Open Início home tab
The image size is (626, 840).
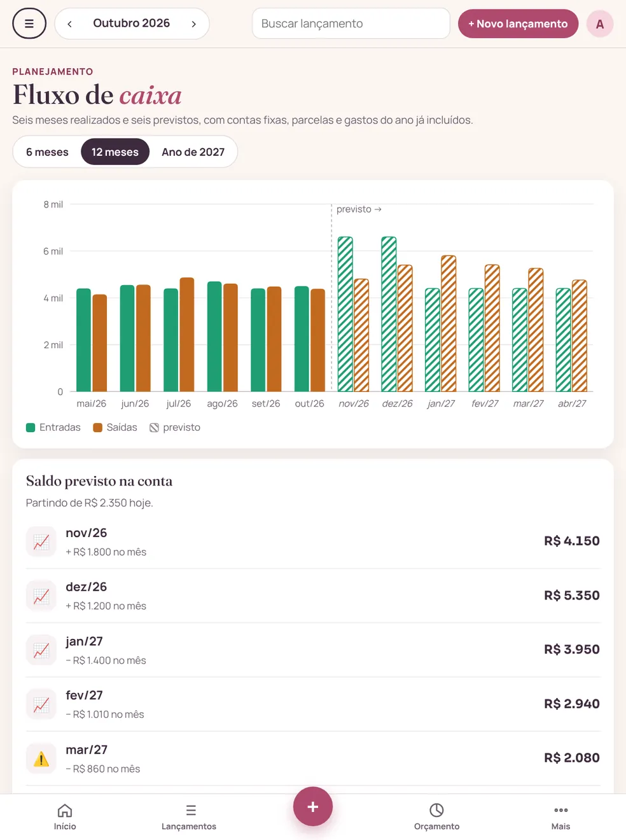click(65, 817)
